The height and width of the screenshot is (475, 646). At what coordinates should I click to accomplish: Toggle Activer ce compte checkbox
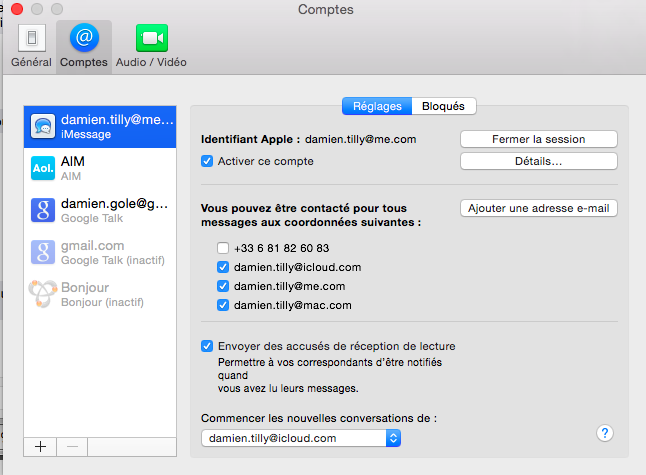click(x=207, y=161)
